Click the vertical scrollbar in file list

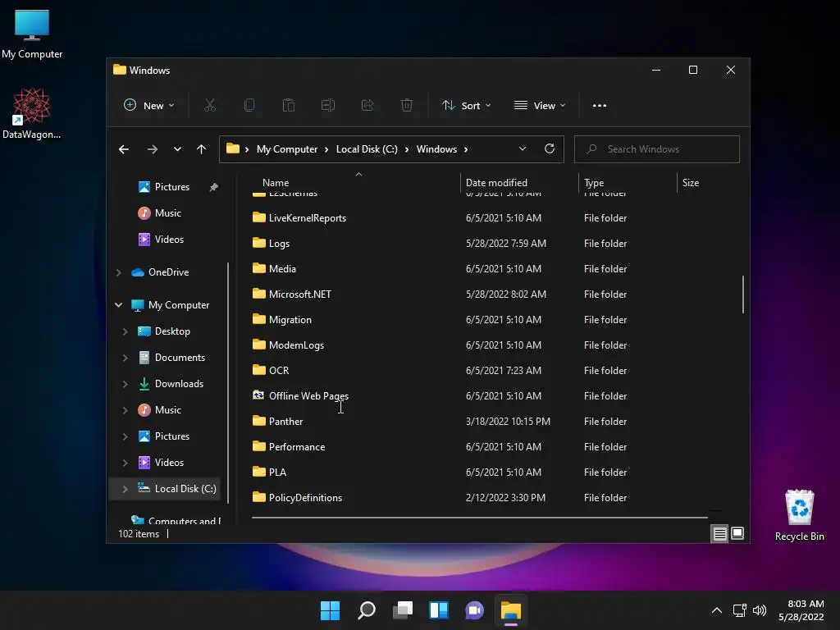point(743,294)
